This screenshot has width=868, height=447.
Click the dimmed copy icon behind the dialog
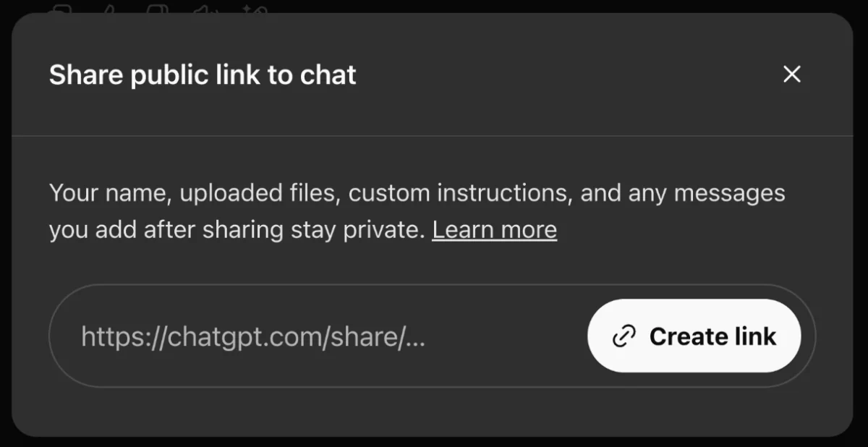63,9
